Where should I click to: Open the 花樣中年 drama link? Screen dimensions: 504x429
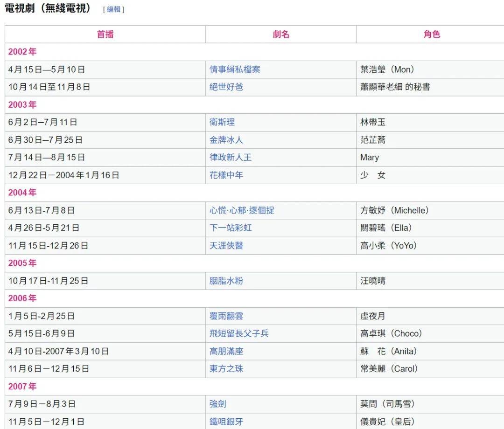pyautogui.click(x=226, y=175)
